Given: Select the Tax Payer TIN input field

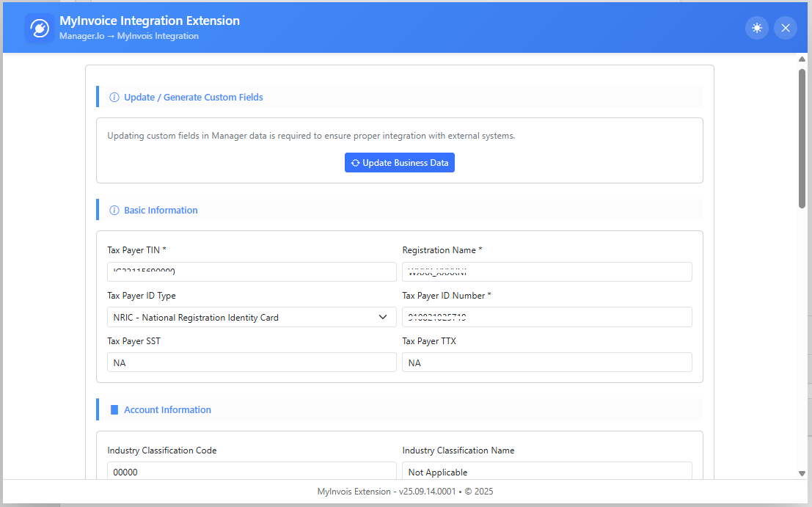Looking at the screenshot, I should tap(252, 271).
